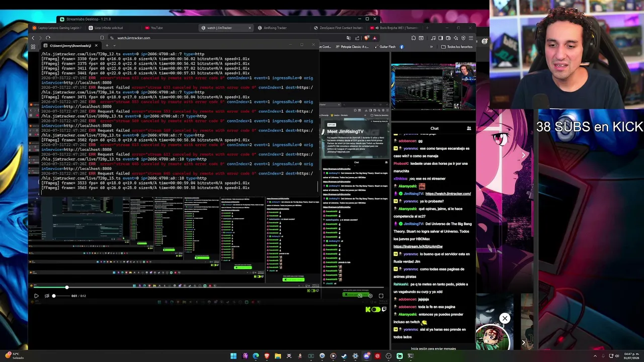Click the 'Inicia sesión para enviar mensajes' field
This screenshot has height=362, width=644.
[433, 348]
